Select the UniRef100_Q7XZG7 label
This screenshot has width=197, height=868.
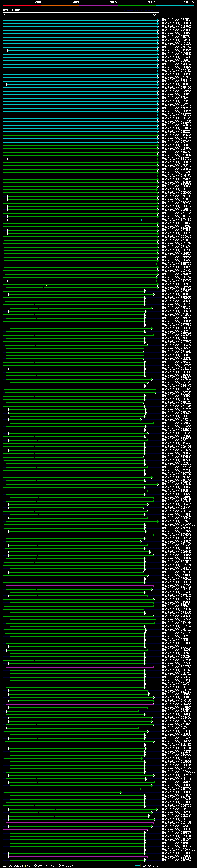[x=177, y=43]
